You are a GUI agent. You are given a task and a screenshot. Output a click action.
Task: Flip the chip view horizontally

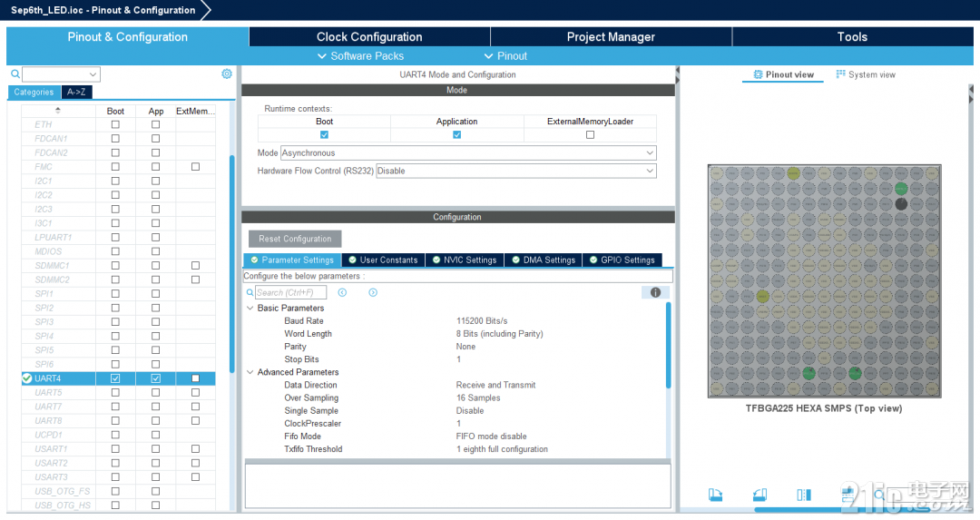coord(804,495)
